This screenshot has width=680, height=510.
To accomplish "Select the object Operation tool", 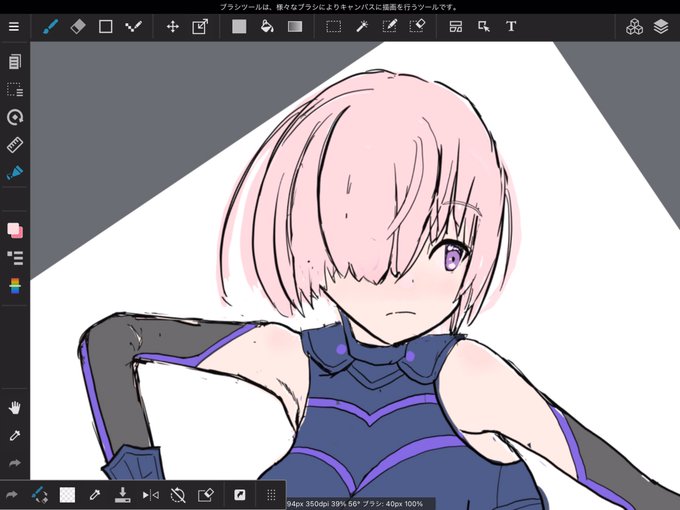I will tap(484, 26).
